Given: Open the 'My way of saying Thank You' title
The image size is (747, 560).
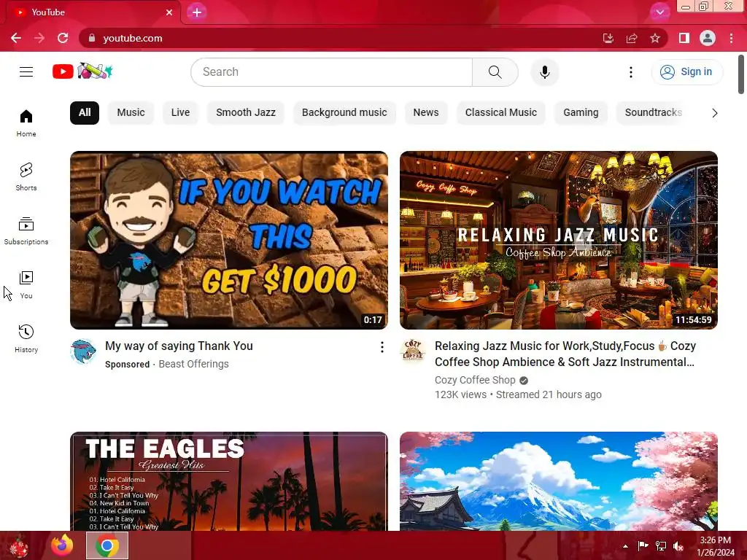Looking at the screenshot, I should pyautogui.click(x=179, y=346).
